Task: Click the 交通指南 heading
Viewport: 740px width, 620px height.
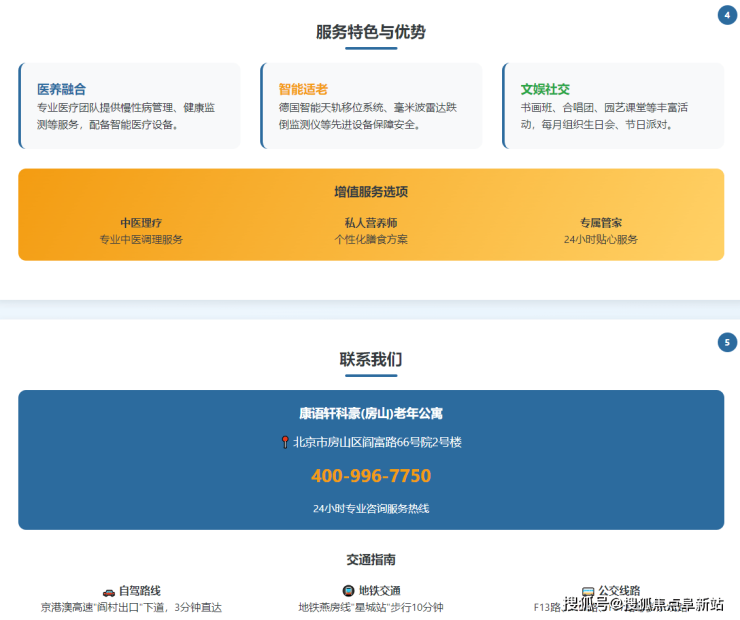Action: pyautogui.click(x=371, y=560)
